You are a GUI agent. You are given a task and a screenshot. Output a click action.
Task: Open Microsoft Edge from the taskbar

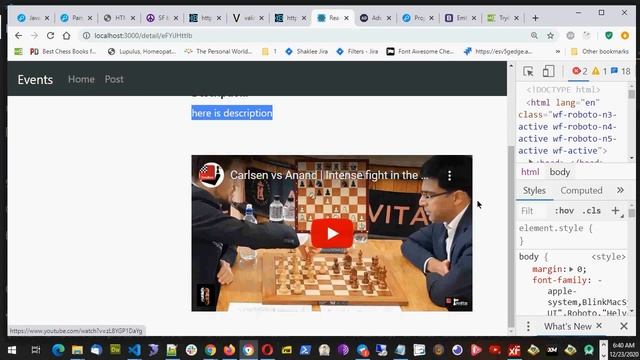coord(58,350)
